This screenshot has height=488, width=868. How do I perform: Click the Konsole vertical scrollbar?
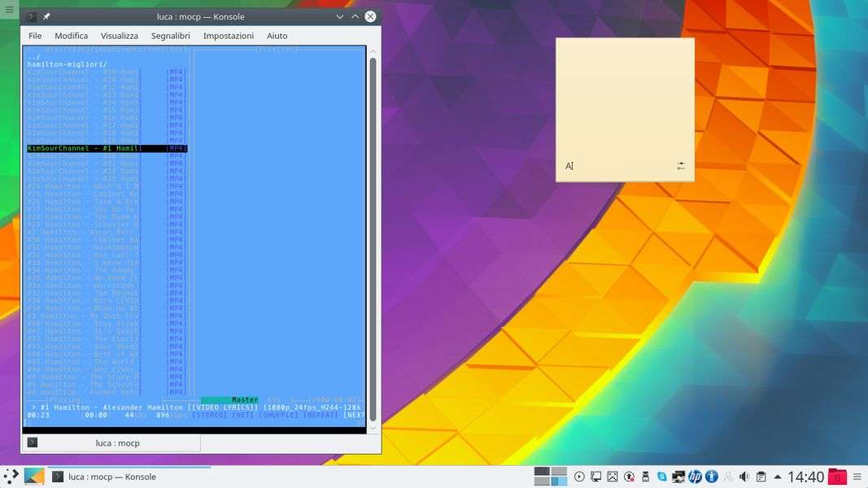373,236
